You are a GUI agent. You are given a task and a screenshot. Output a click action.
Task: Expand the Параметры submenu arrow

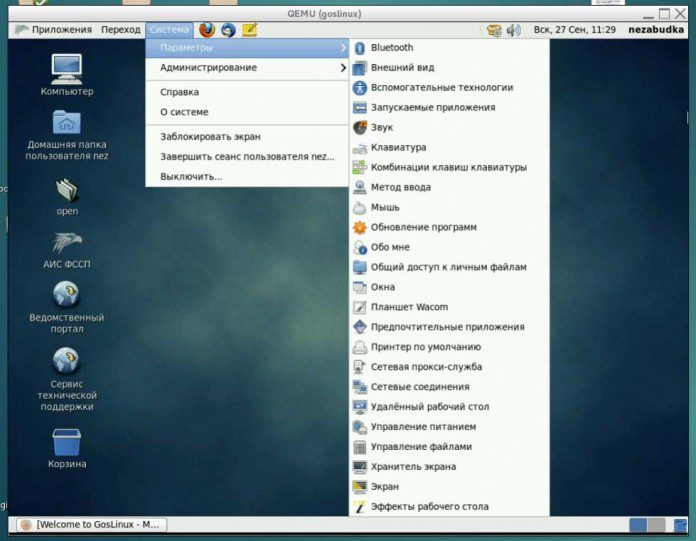343,47
